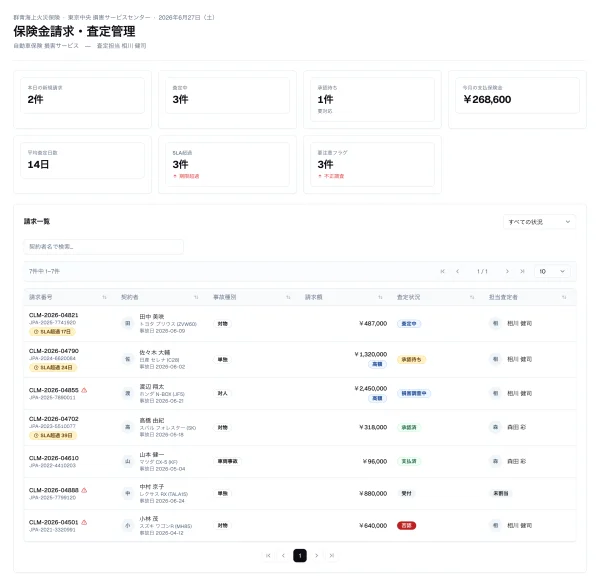Open claim CLM-2026-04821
600x586 pixels.
coord(54,315)
